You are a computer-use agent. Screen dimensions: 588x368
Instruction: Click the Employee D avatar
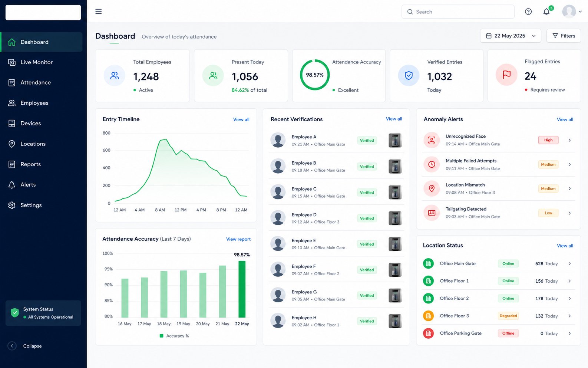coord(278,218)
